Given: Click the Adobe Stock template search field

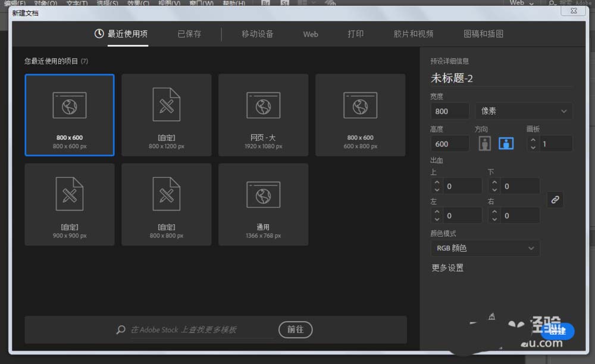Looking at the screenshot, I should 202,330.
